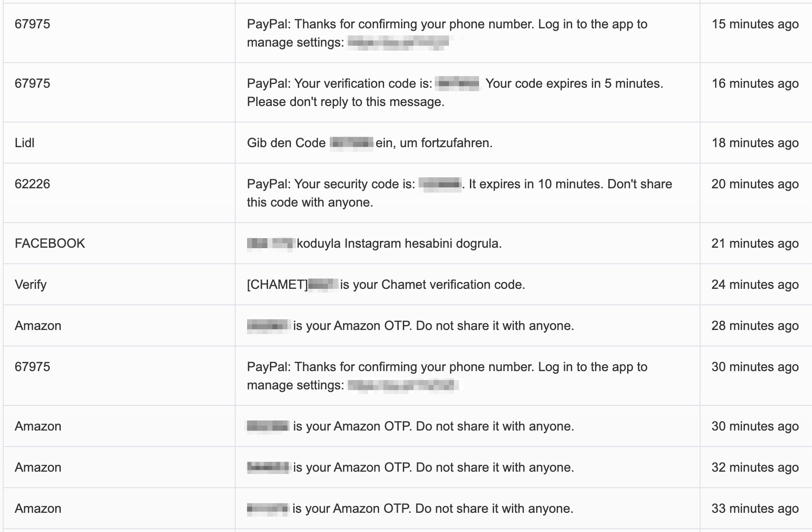The height and width of the screenshot is (532, 812).
Task: Click the blurred Instagram code
Action: click(270, 244)
